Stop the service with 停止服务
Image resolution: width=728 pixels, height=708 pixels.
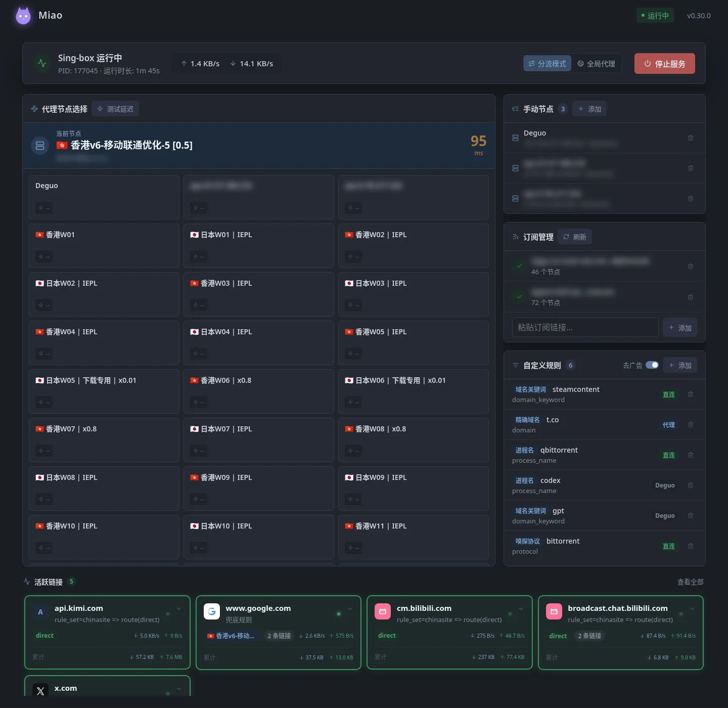(x=665, y=64)
